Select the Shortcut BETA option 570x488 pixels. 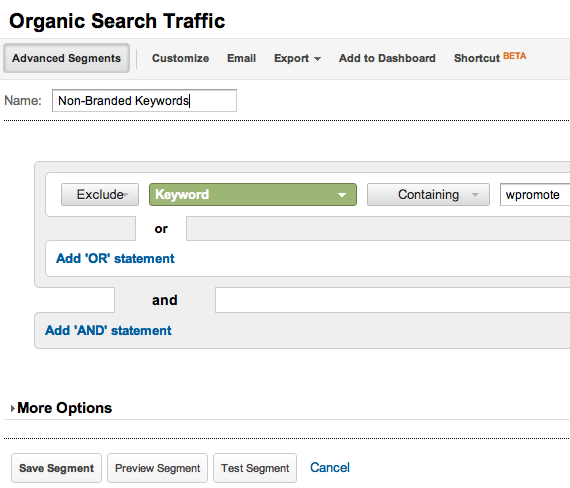point(490,57)
